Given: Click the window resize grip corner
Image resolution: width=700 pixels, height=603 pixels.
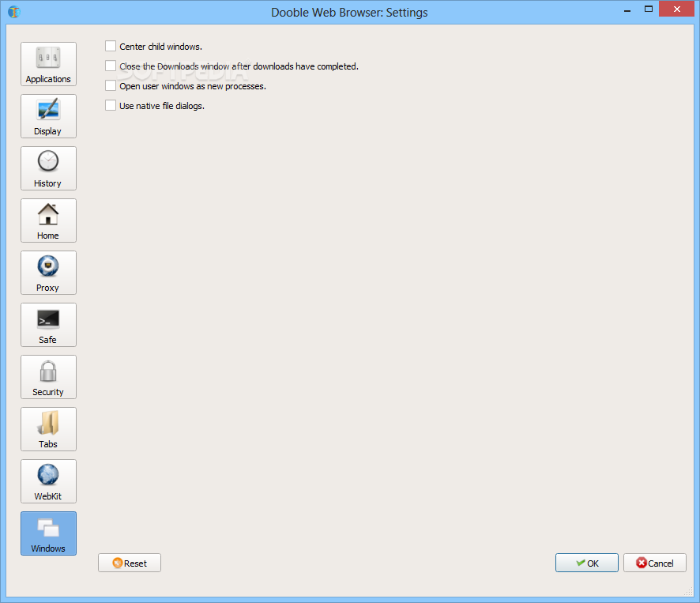Looking at the screenshot, I should point(689,591).
